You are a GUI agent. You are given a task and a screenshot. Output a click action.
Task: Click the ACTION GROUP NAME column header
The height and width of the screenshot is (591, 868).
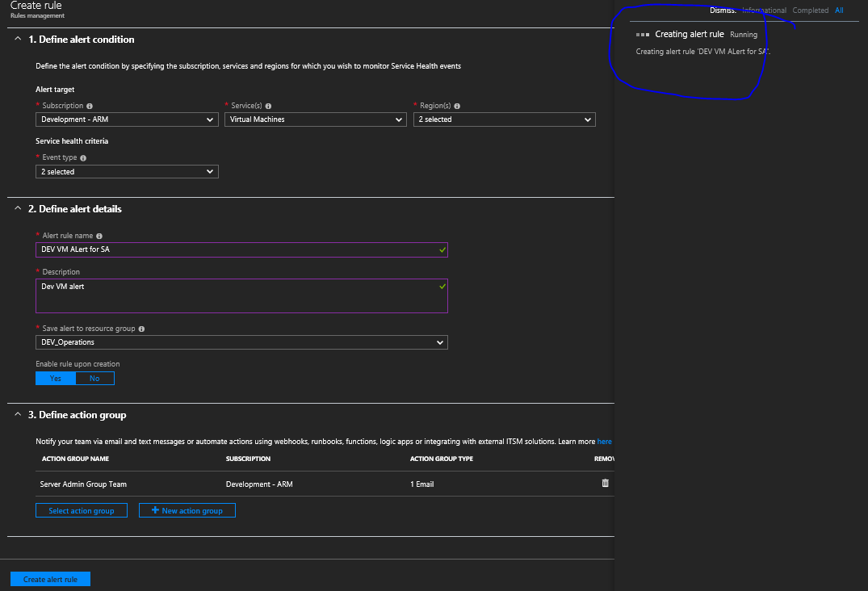coord(75,459)
